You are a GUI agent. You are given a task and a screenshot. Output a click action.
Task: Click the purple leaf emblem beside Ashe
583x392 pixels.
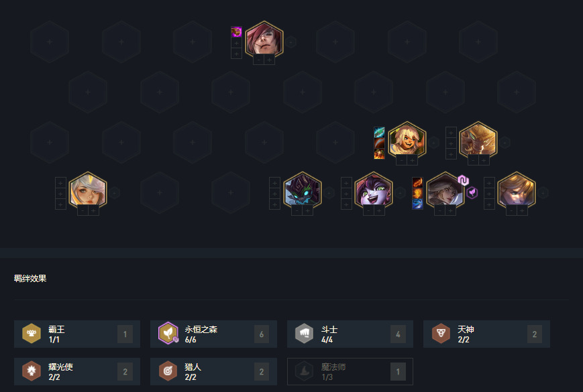click(x=472, y=193)
